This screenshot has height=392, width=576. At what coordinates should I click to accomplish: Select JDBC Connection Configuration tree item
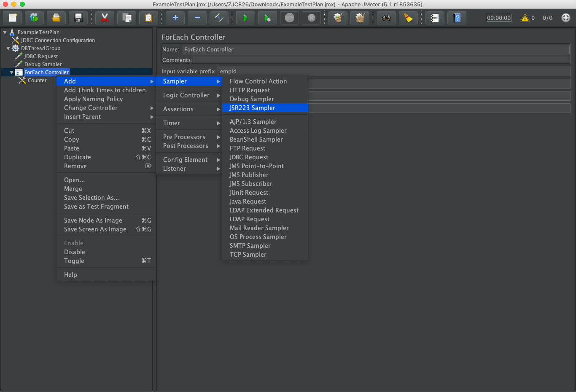[58, 40]
